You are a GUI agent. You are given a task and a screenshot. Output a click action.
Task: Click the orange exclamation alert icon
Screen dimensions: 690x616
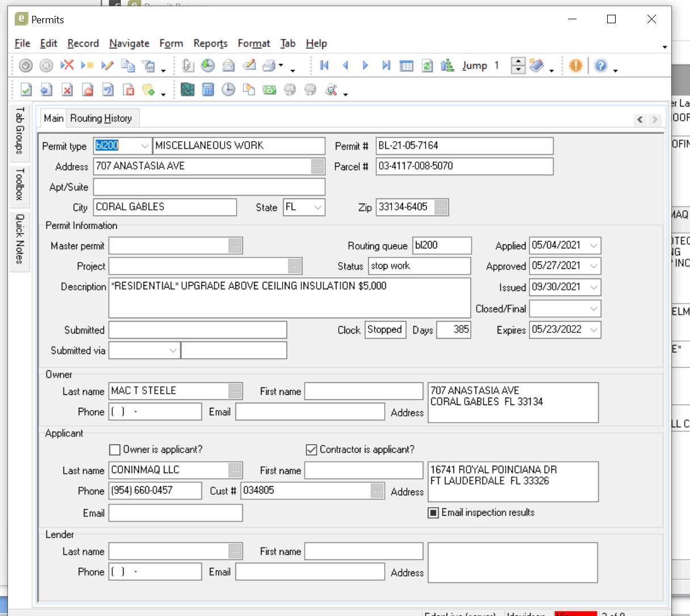pos(575,66)
